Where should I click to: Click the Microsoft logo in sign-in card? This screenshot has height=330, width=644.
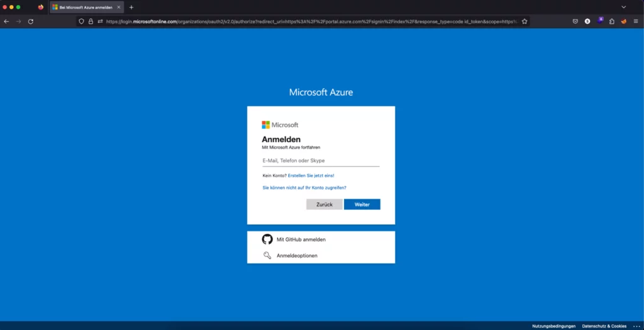tap(280, 125)
